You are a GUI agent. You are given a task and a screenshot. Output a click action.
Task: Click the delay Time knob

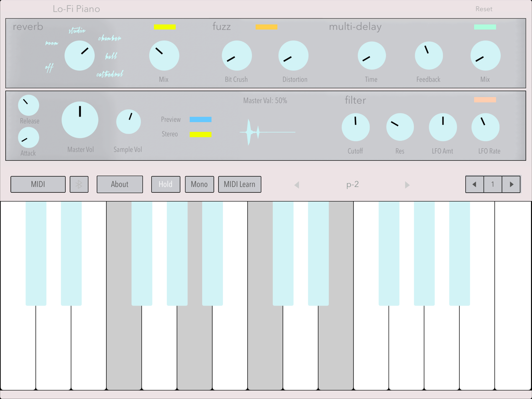click(x=372, y=56)
